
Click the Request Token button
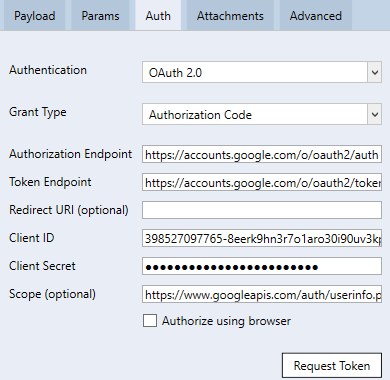[x=332, y=365]
